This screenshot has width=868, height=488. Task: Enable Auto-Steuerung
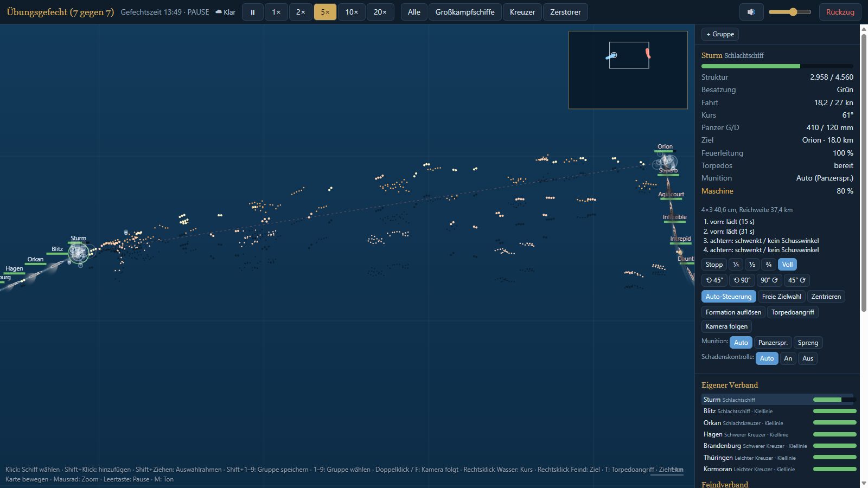pos(729,297)
